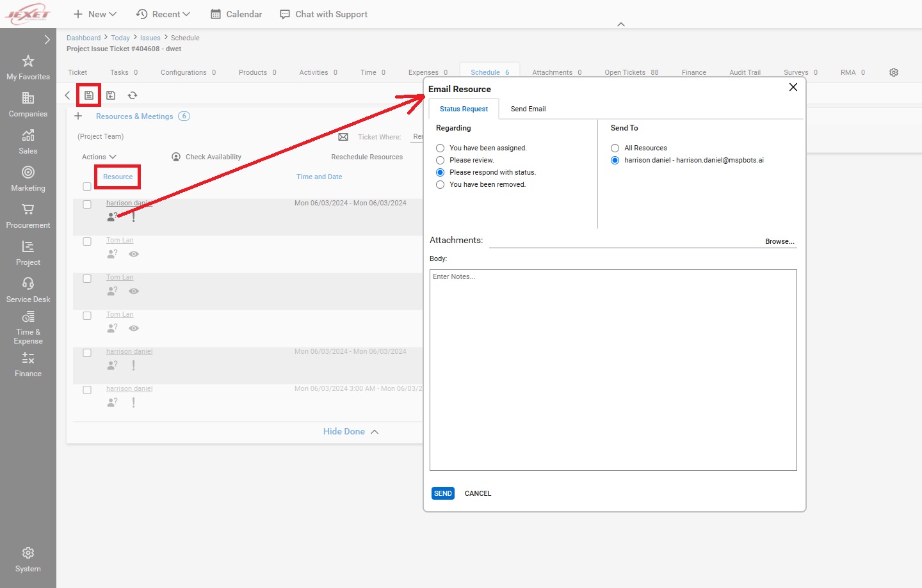This screenshot has height=588, width=922.
Task: Open the Audit Trail tab
Action: [x=745, y=72]
